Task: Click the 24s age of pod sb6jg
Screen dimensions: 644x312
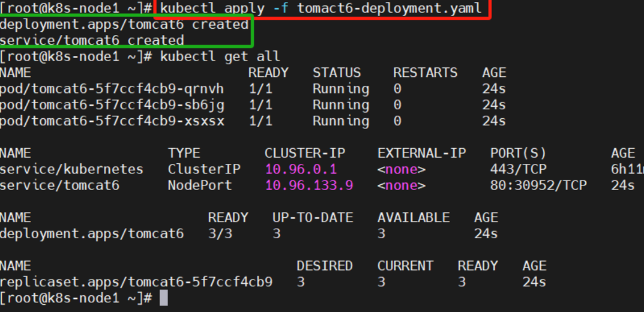Action: pyautogui.click(x=494, y=105)
